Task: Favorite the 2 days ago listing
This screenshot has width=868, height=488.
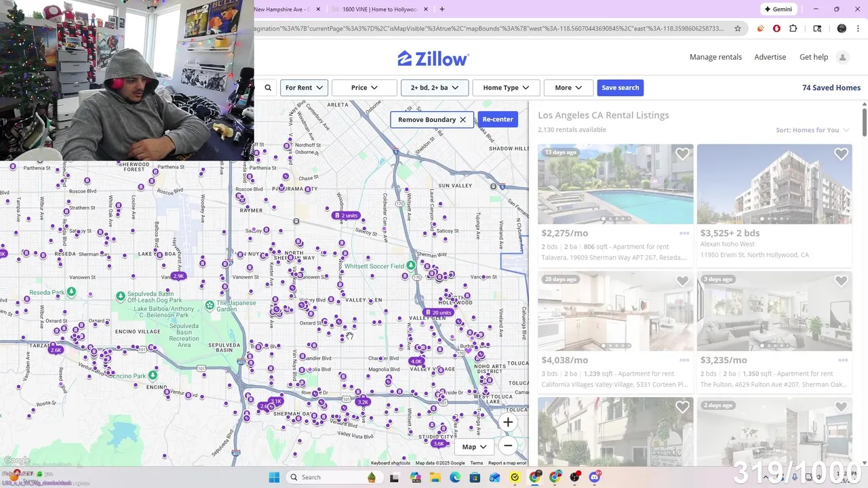Action: coord(841,407)
